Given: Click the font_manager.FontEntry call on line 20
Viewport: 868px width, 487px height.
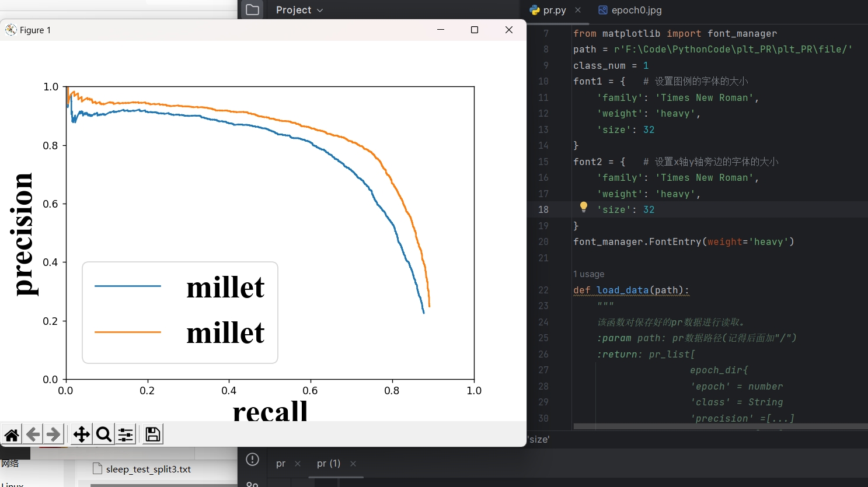Looking at the screenshot, I should [684, 242].
